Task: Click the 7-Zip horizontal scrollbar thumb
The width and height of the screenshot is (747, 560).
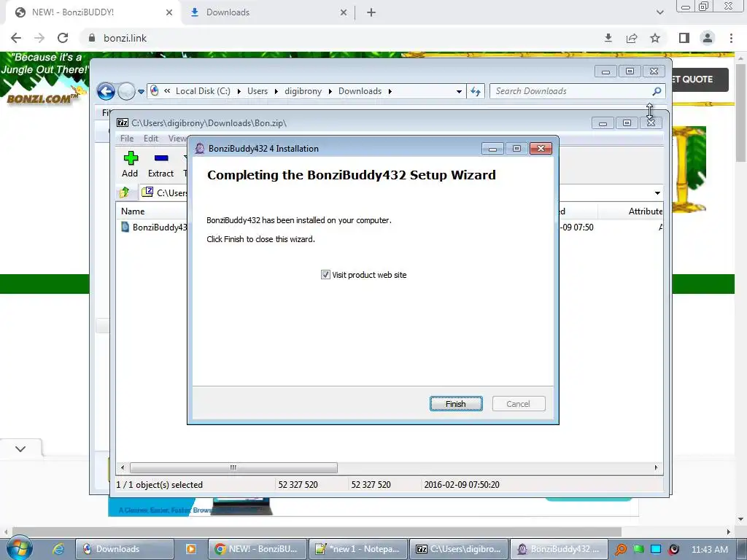Action: click(x=233, y=467)
